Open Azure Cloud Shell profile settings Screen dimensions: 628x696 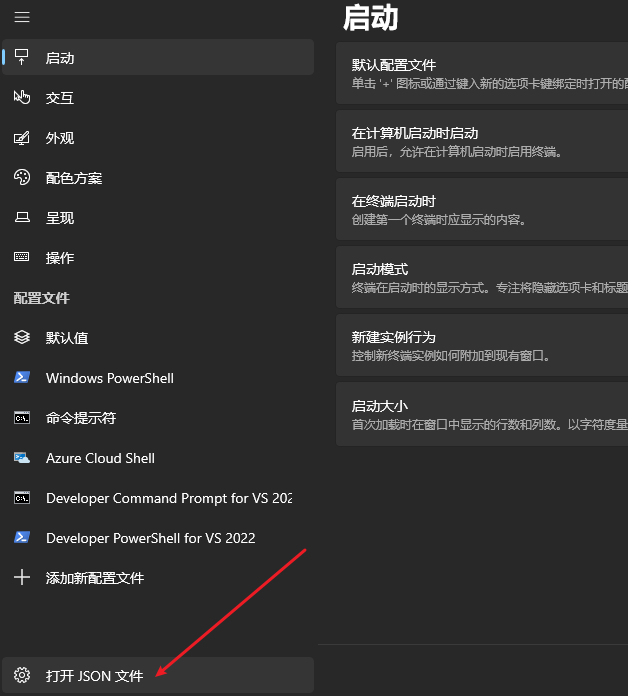pos(100,458)
